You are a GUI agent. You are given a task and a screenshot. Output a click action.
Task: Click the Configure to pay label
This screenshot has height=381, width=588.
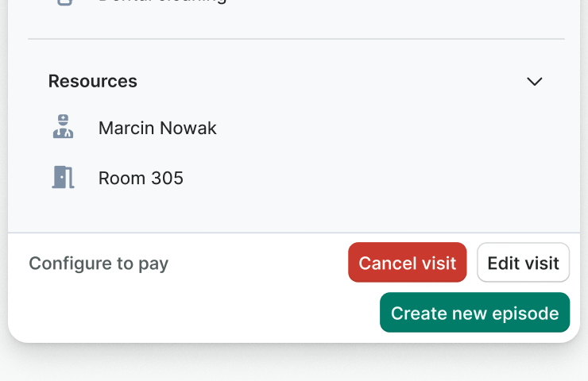click(99, 264)
